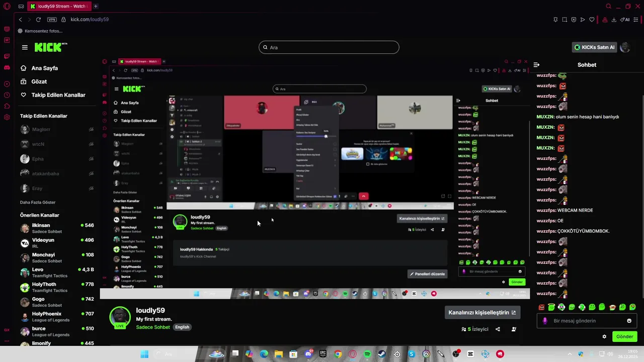Send chat message with Gönder
The height and width of the screenshot is (362, 644).
(x=624, y=337)
